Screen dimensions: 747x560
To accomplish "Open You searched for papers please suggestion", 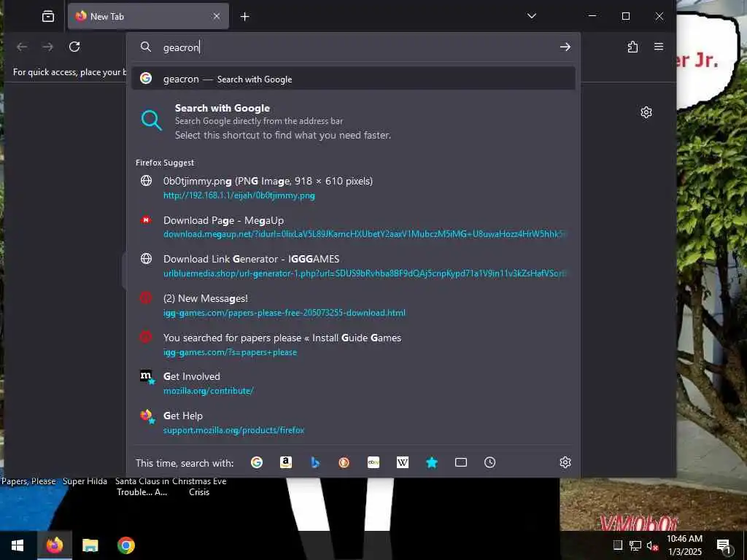I will [353, 344].
